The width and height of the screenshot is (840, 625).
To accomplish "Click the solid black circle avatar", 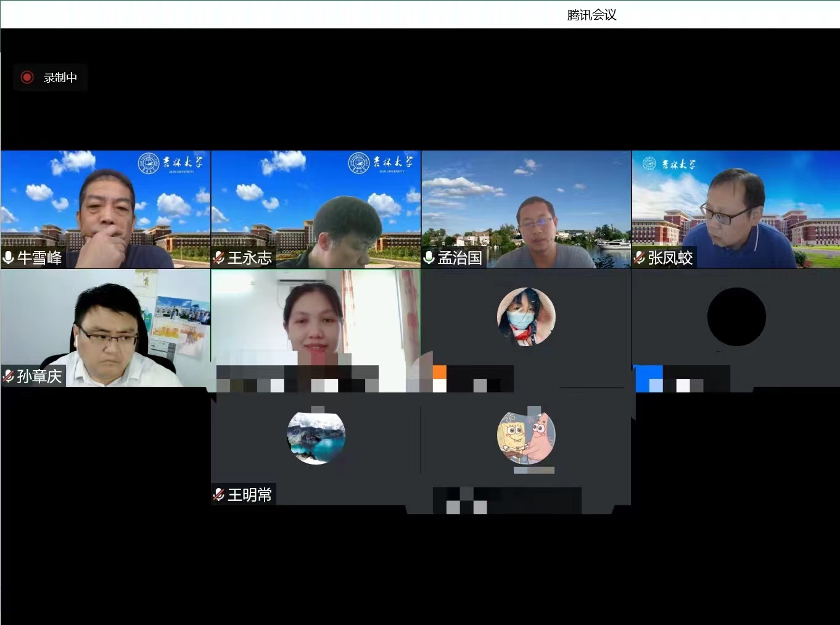I will click(x=736, y=317).
